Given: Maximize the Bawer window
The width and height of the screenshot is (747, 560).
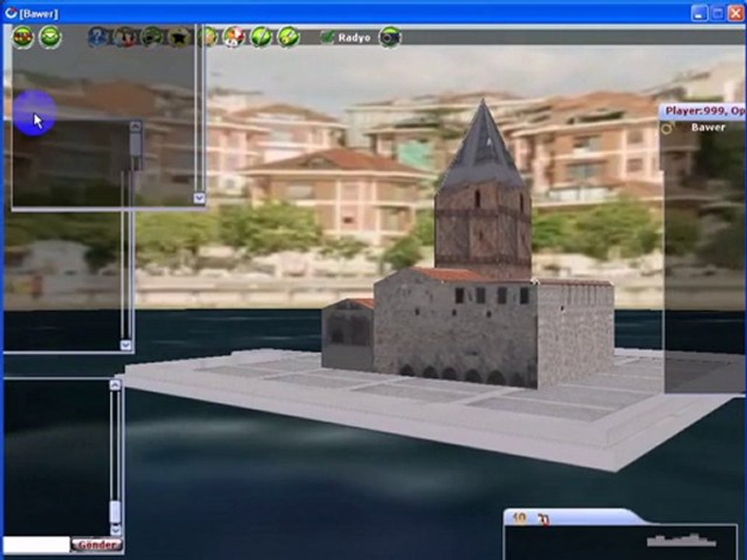Looking at the screenshot, I should (x=717, y=13).
